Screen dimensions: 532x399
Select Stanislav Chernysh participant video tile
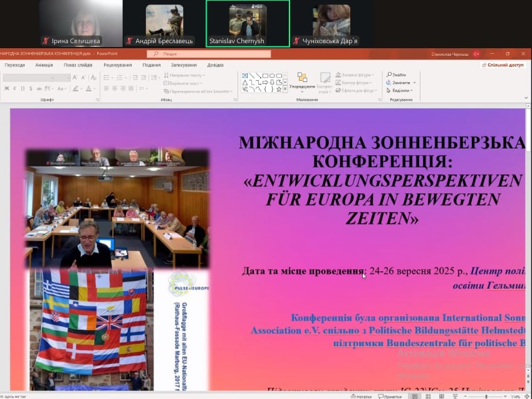pyautogui.click(x=248, y=23)
